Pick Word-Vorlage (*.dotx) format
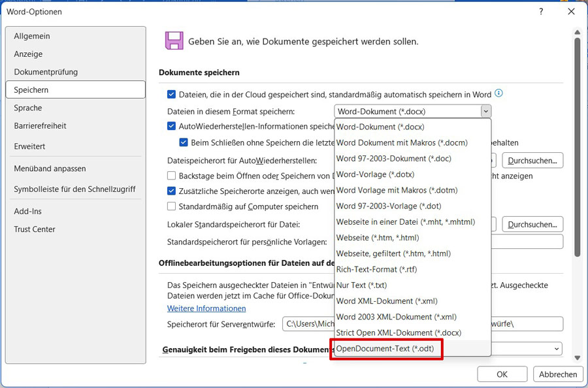Viewport: 588px width, 388px height. (412, 174)
